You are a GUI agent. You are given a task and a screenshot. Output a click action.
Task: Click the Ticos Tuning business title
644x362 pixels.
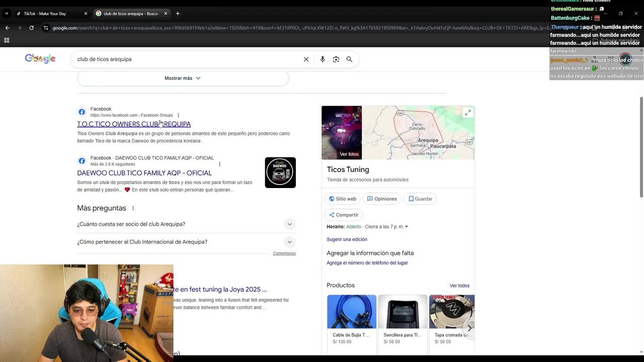pyautogui.click(x=348, y=169)
